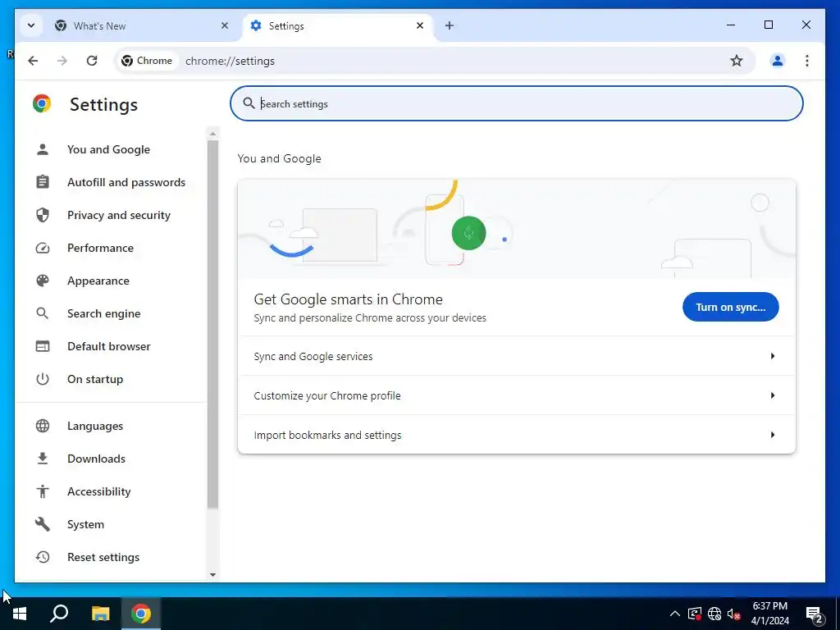Open Default browser settings

pyautogui.click(x=109, y=346)
